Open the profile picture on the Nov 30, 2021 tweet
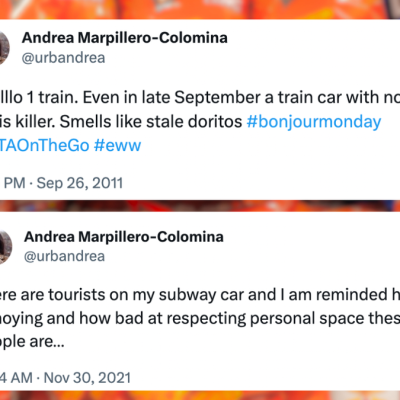This screenshot has width=400, height=400. pyautogui.click(x=6, y=247)
